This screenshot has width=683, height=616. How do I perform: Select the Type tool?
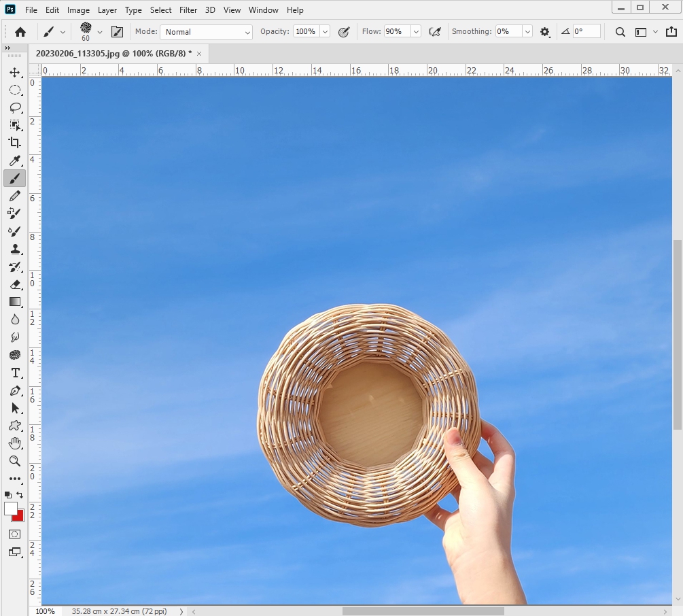click(15, 373)
